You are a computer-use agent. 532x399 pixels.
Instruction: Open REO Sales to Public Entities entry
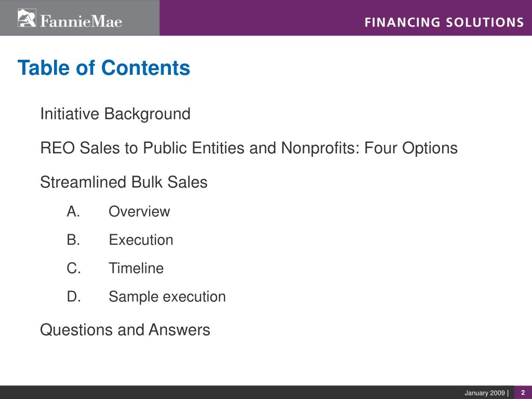tap(249, 148)
